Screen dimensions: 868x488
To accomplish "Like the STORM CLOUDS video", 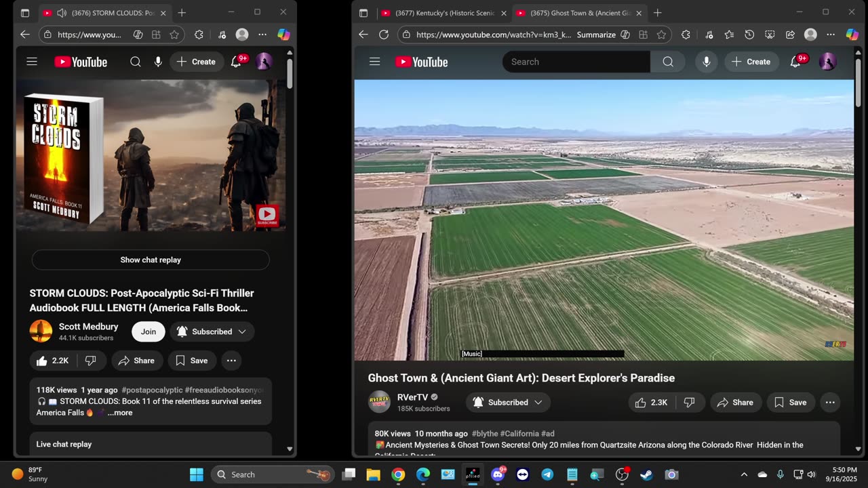I will pyautogui.click(x=52, y=361).
